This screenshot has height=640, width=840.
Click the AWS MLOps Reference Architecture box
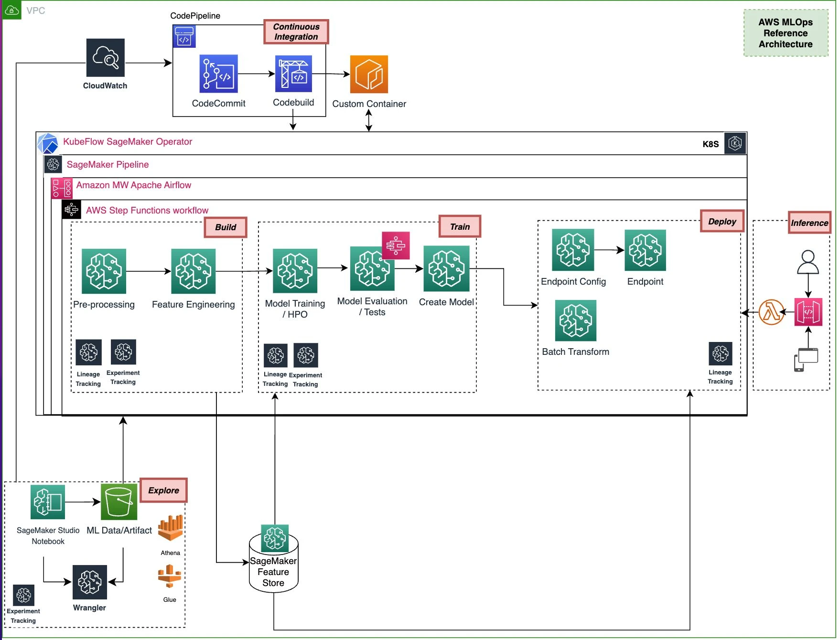(x=786, y=33)
